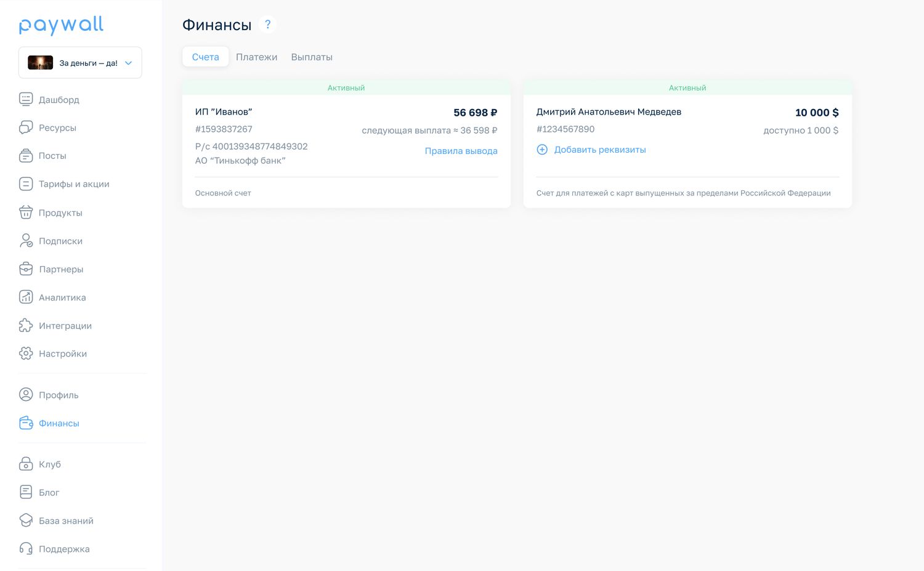Click the Поддержка headset icon

(x=26, y=549)
